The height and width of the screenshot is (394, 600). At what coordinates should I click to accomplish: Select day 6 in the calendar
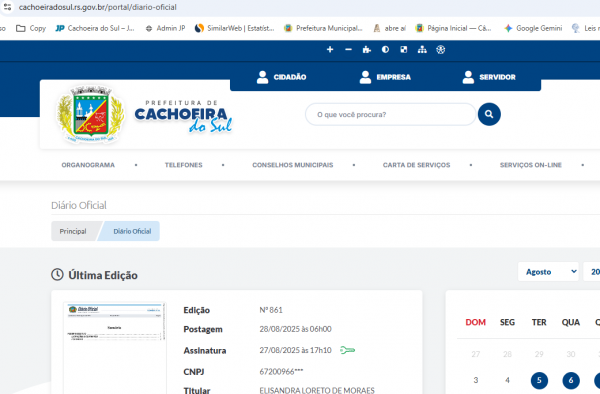click(571, 380)
